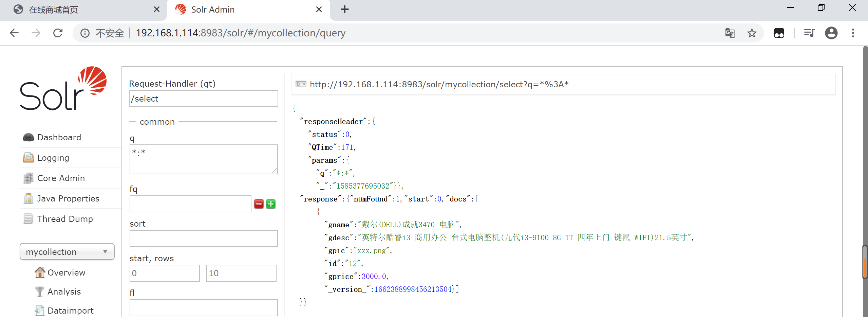Viewport: 868px width, 317px height.
Task: Add fq filter with green plus icon
Action: [271, 204]
